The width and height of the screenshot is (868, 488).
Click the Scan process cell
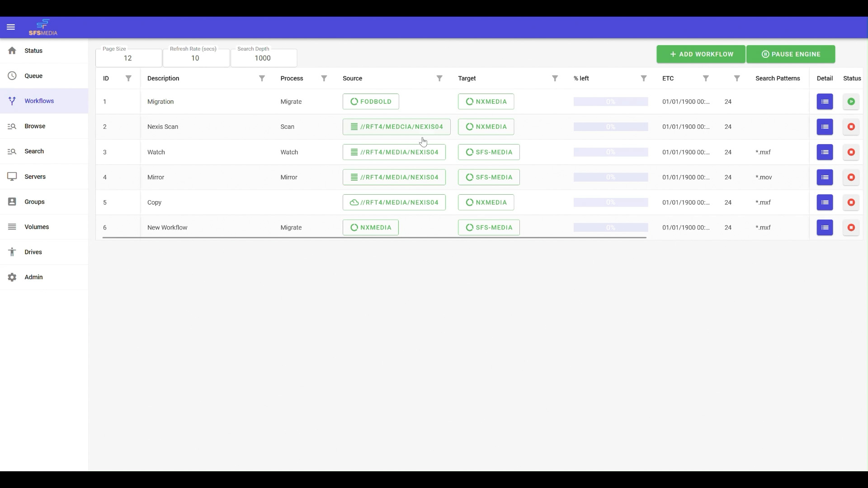(x=287, y=127)
